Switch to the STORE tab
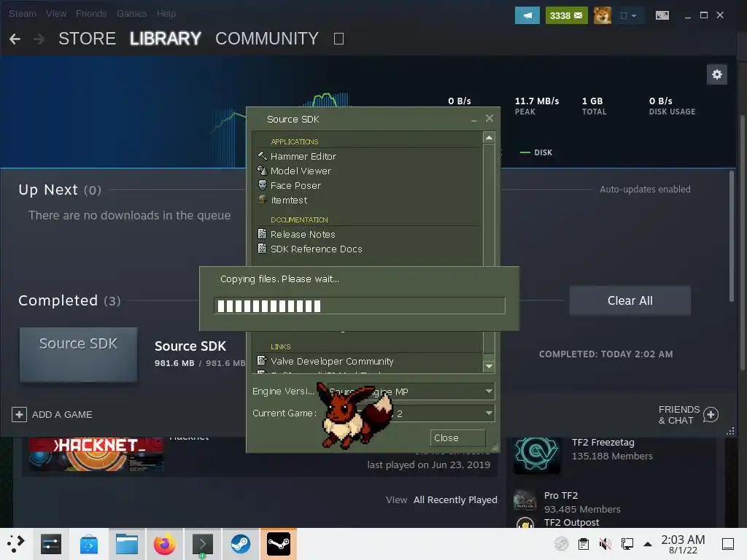This screenshot has width=747, height=560. tap(88, 39)
